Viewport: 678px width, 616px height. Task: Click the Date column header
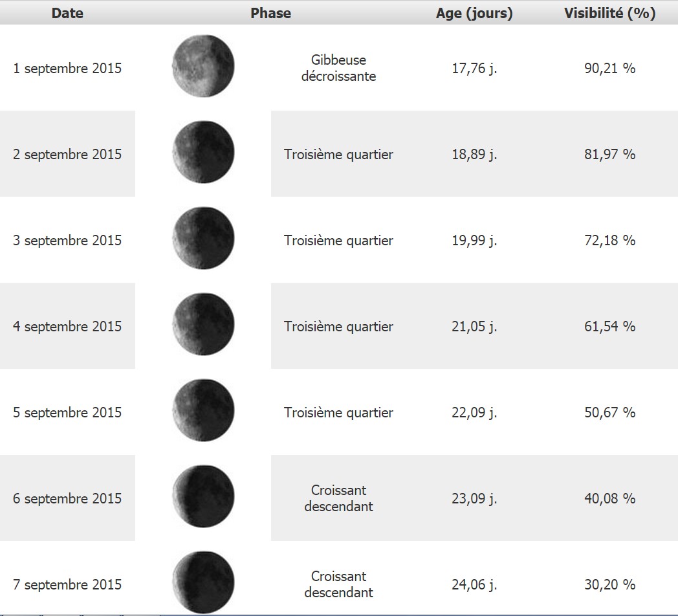coord(67,13)
